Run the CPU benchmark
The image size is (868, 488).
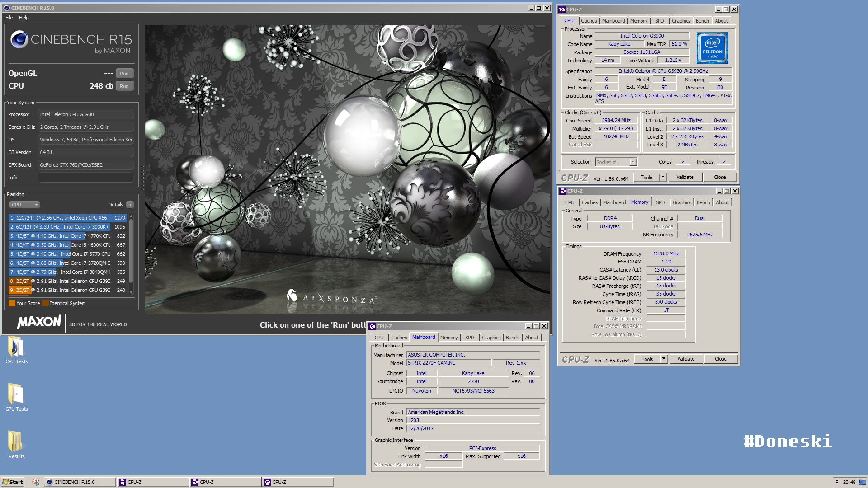coord(124,86)
